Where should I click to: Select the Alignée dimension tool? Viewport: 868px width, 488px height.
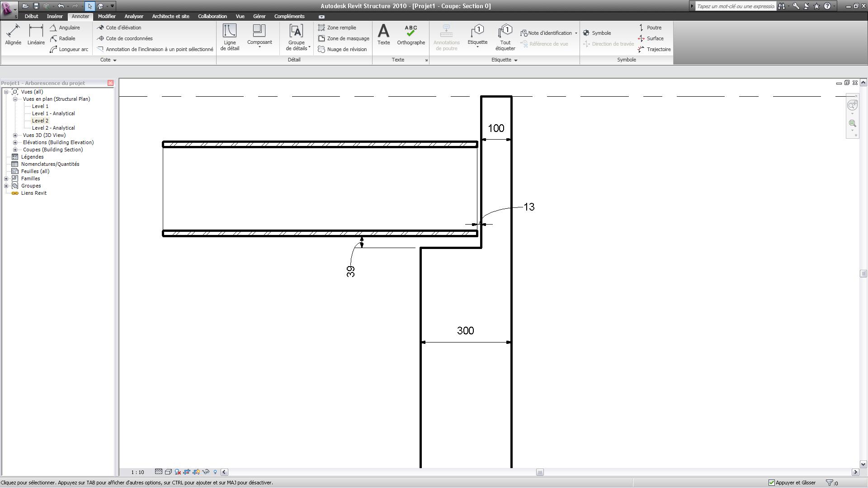tap(13, 35)
